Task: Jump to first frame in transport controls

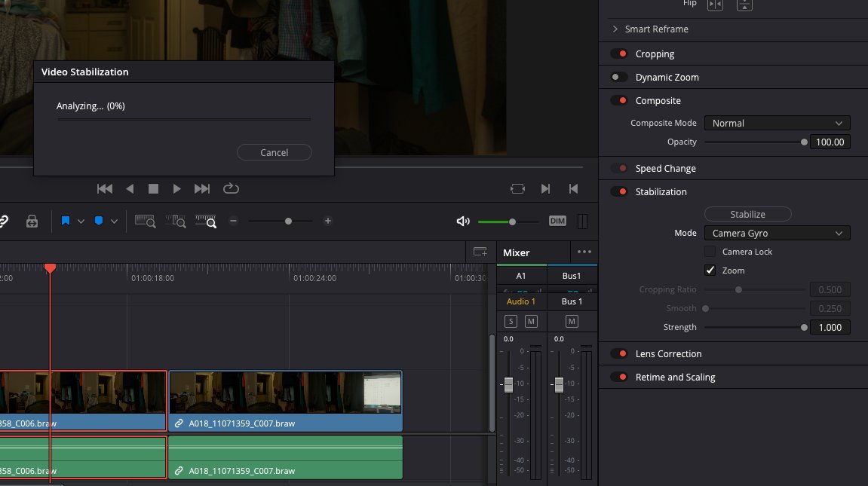Action: pos(105,189)
